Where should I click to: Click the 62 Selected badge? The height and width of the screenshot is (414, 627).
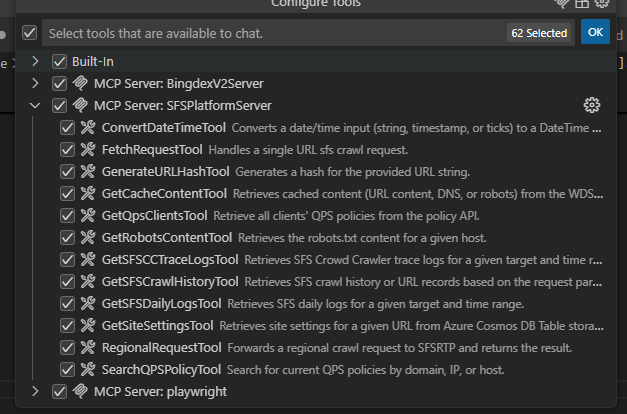tap(539, 33)
